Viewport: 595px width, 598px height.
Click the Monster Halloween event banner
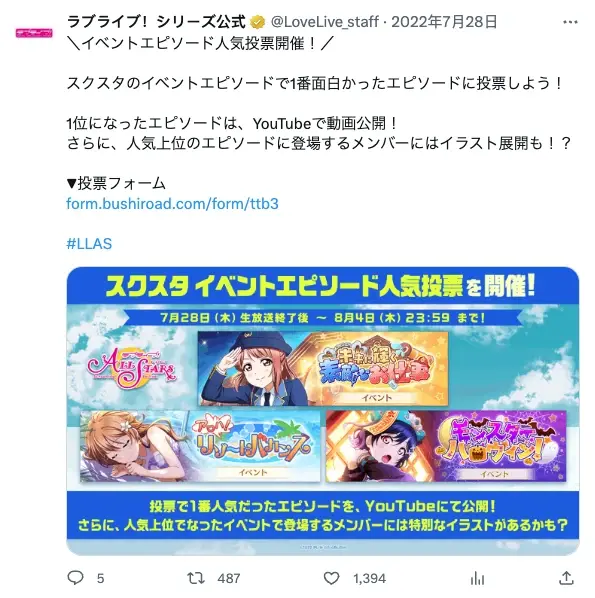tap(446, 446)
